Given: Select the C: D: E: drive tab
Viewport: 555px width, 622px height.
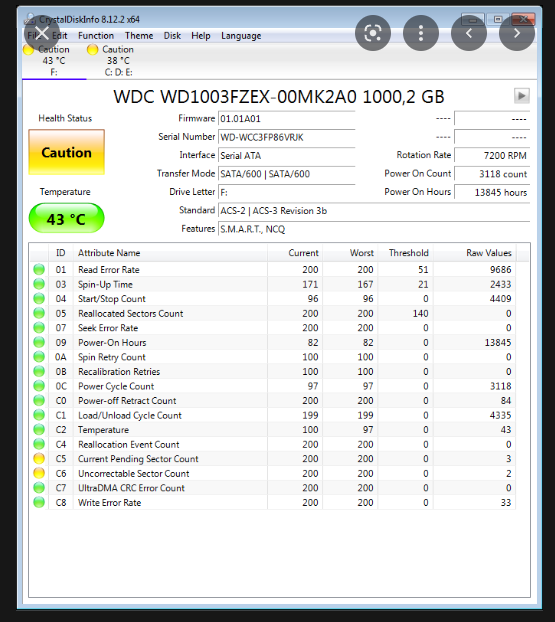Looking at the screenshot, I should [118, 61].
